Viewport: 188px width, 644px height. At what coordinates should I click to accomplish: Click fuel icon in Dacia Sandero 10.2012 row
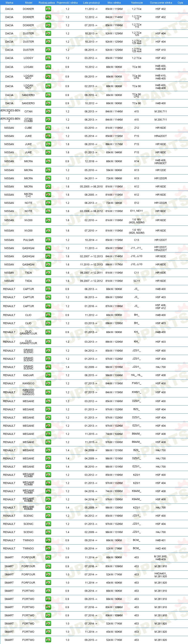pyautogui.click(x=48, y=103)
